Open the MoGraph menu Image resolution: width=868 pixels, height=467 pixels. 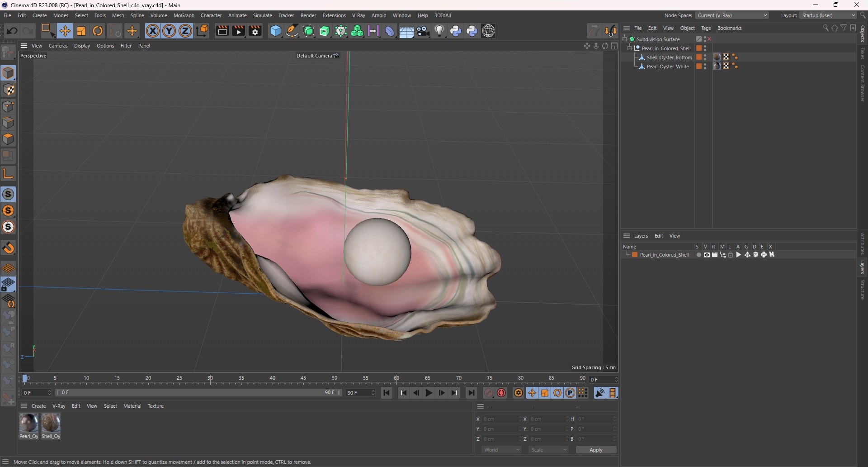point(184,15)
